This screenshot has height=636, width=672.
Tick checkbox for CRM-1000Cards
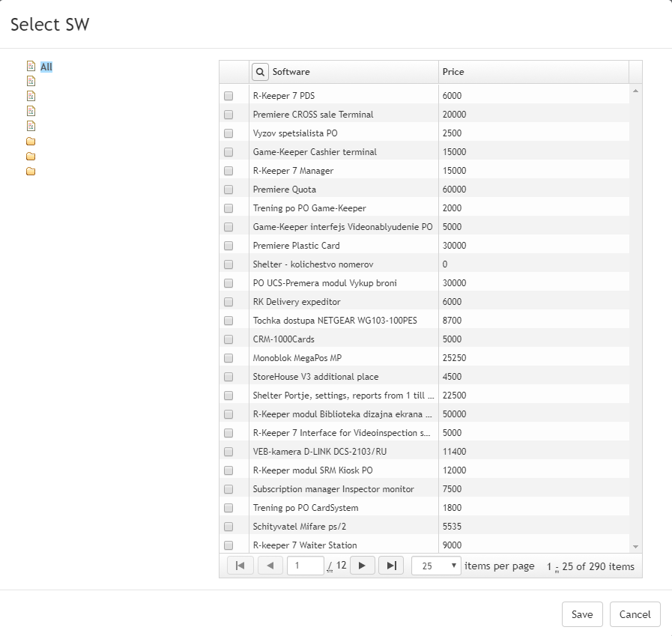[228, 339]
